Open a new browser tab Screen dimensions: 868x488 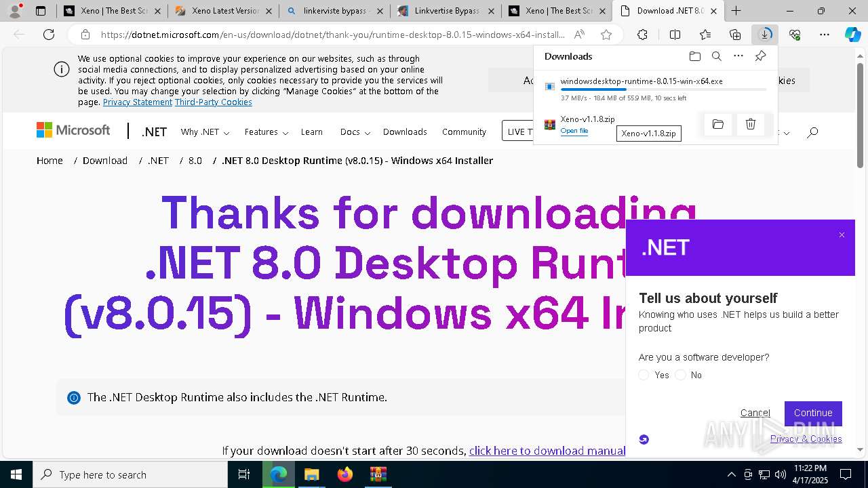click(736, 11)
